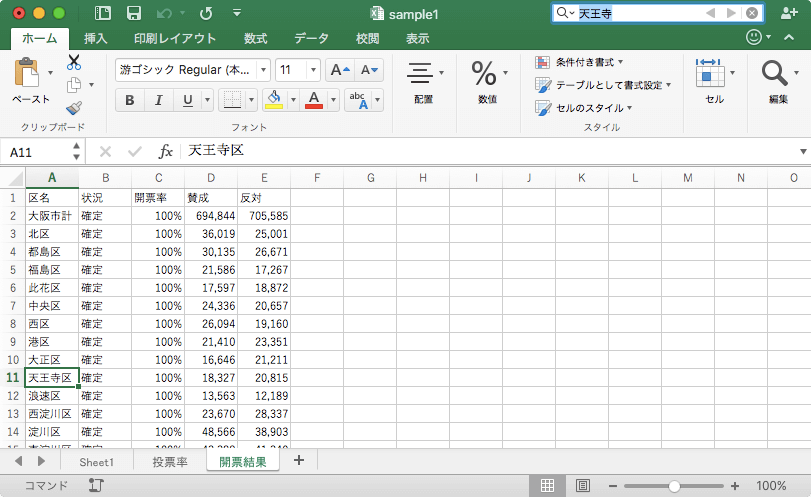Open the number format (数値) percent icon
The height and width of the screenshot is (497, 811).
tap(484, 73)
